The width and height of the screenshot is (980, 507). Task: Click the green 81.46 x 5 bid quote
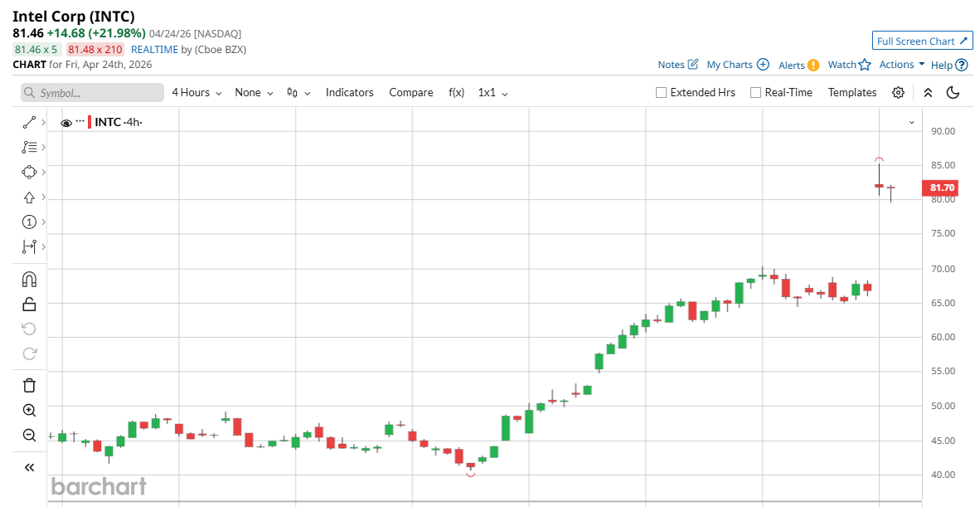coord(37,50)
